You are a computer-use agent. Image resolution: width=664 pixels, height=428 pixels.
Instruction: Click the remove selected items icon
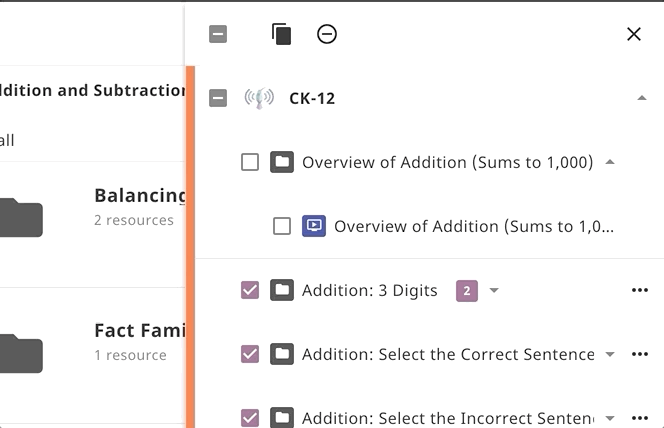[x=327, y=34]
